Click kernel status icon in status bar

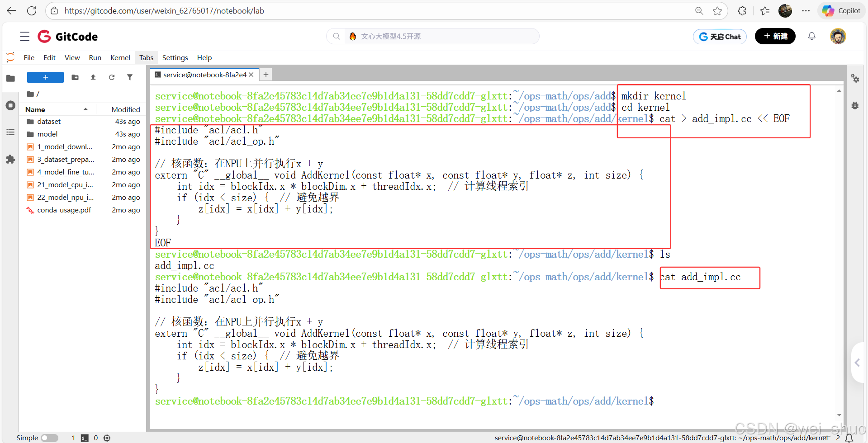coord(107,438)
